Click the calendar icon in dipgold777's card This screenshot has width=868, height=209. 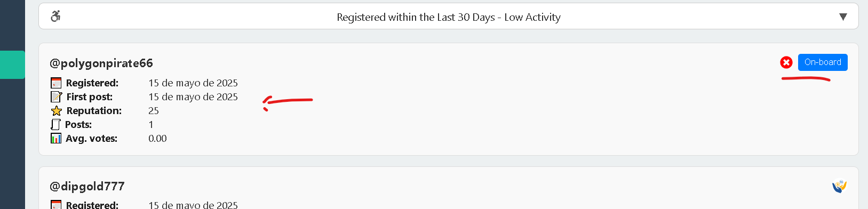[x=56, y=204]
